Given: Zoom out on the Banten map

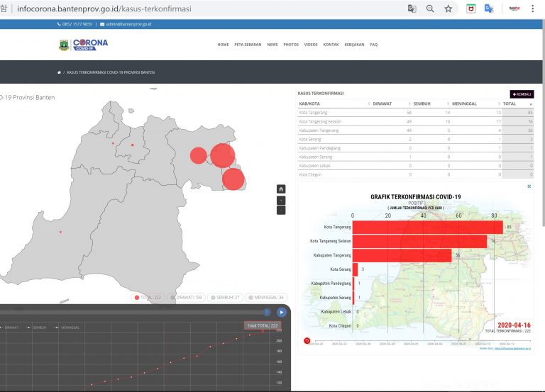Looking at the screenshot, I should 281,211.
